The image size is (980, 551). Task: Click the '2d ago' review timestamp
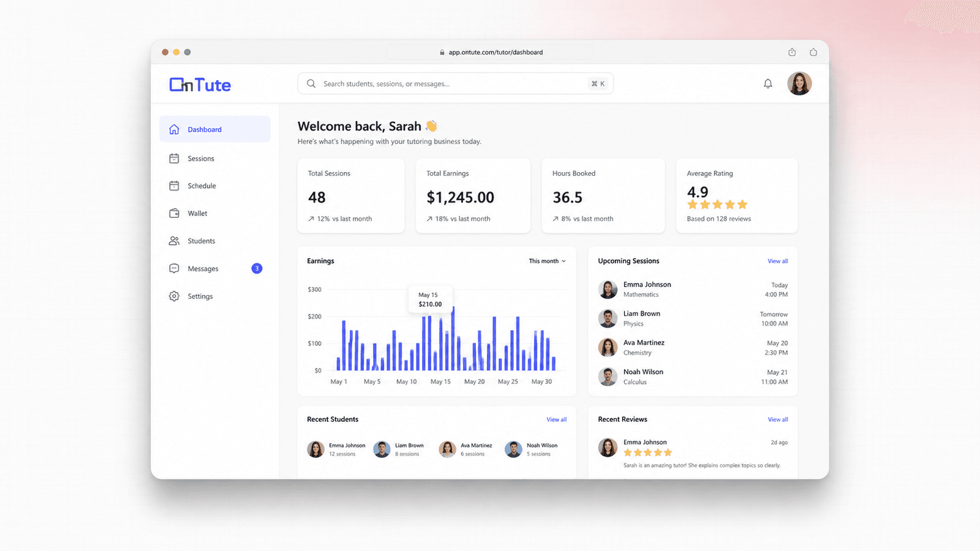pos(779,442)
